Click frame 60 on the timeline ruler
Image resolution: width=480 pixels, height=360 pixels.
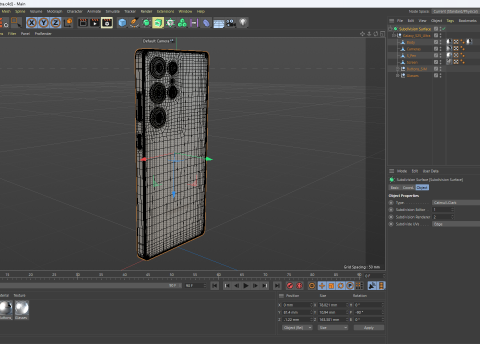click(x=219, y=275)
